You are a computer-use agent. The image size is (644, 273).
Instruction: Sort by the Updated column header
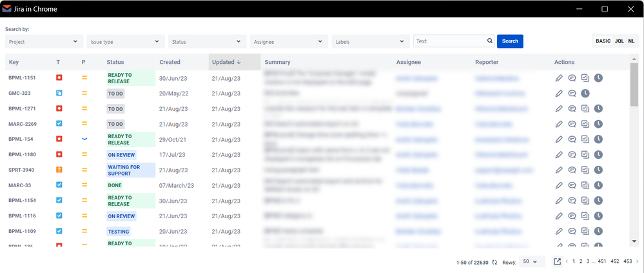pyautogui.click(x=235, y=62)
